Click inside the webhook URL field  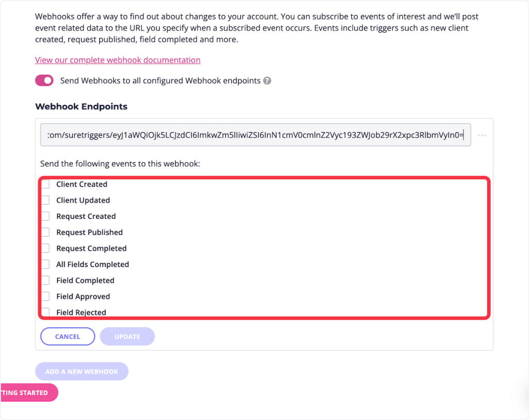(x=255, y=135)
